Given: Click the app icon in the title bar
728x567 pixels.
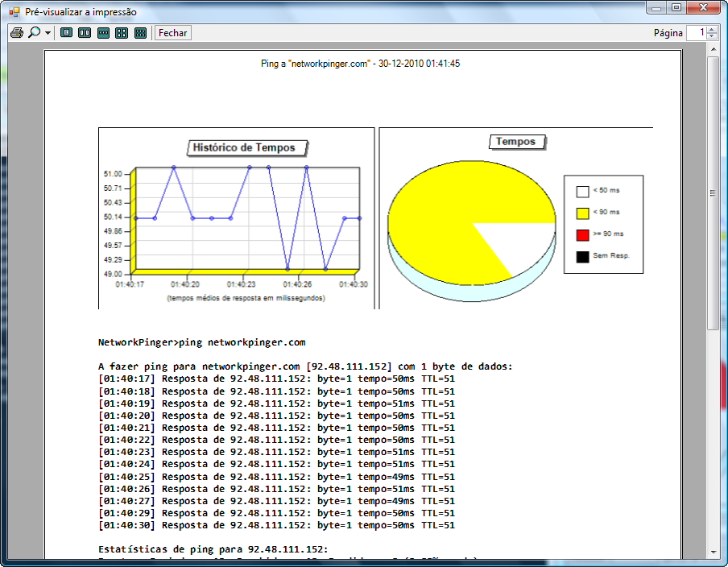Looking at the screenshot, I should tap(14, 12).
